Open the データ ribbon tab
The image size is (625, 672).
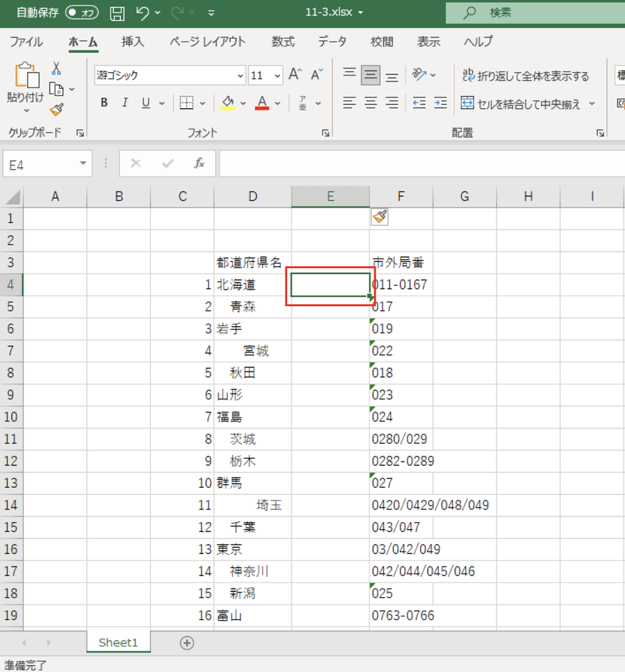click(332, 42)
